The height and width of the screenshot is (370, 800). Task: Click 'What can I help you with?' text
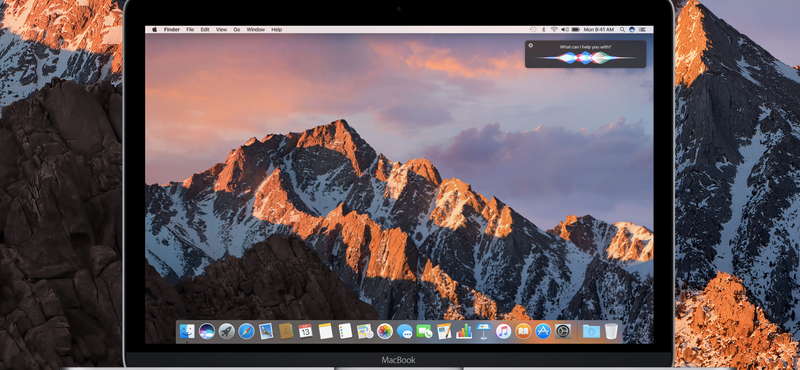coord(585,47)
